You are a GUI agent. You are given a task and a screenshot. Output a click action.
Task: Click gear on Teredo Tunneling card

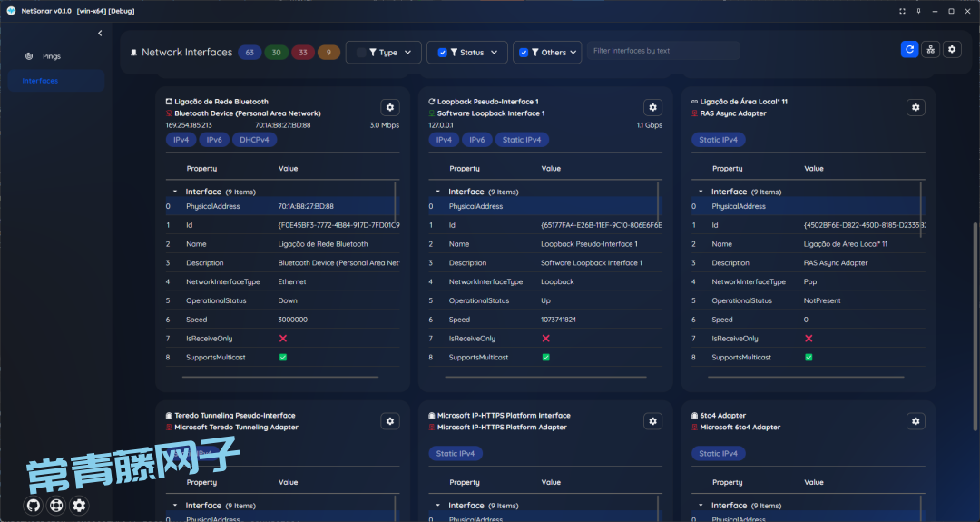click(x=389, y=421)
